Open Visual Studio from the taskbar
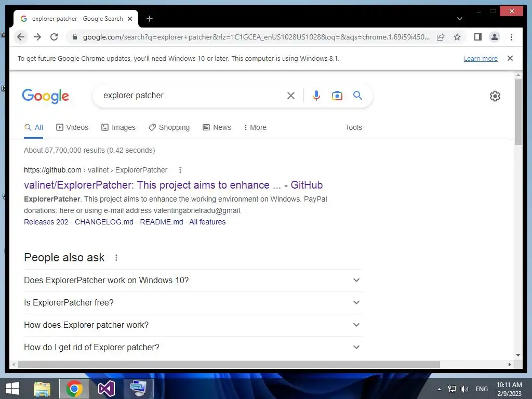532x399 pixels. (106, 389)
